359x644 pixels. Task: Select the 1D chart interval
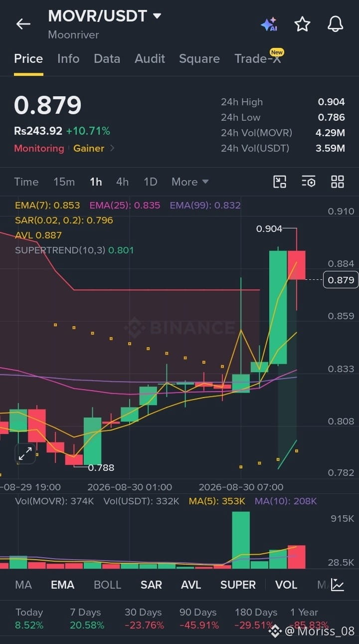(x=151, y=182)
